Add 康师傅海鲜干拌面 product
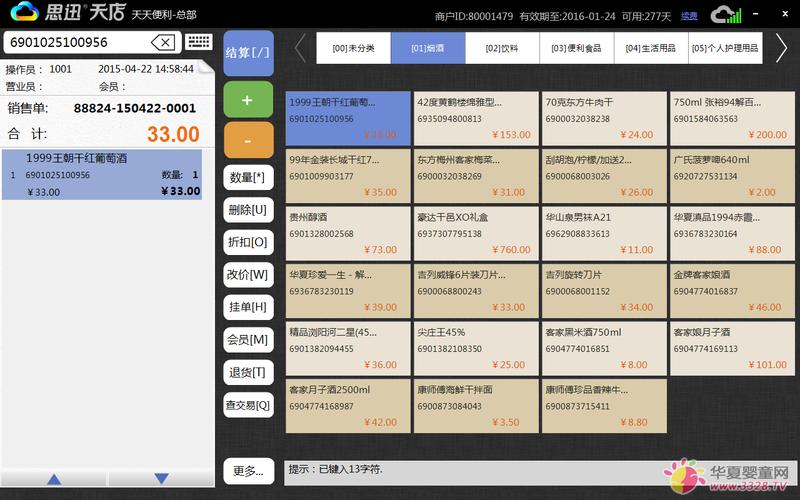This screenshot has height=500, width=800. 476,406
